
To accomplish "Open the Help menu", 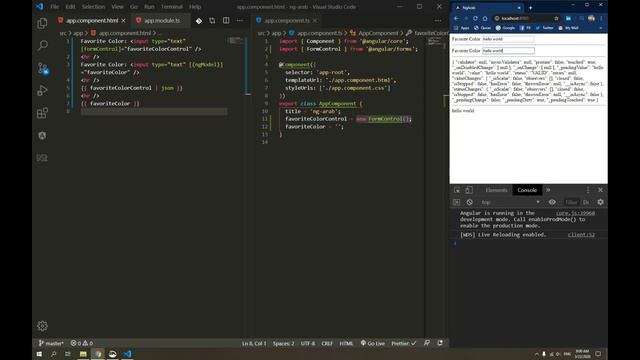I will point(195,7).
